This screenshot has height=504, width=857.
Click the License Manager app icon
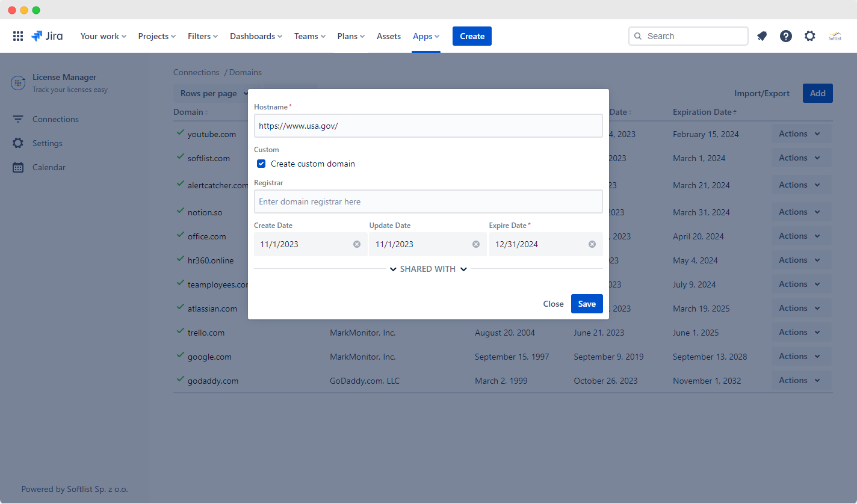pyautogui.click(x=18, y=83)
